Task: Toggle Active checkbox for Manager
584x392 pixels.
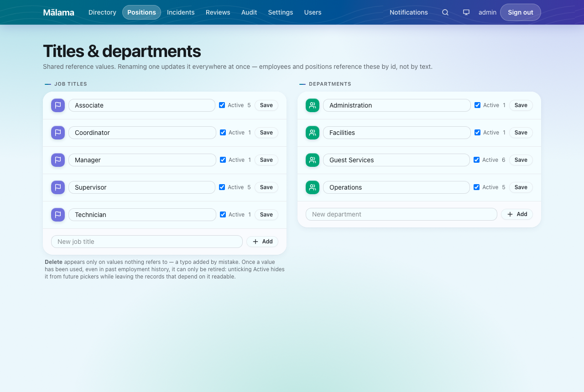Action: (x=223, y=160)
